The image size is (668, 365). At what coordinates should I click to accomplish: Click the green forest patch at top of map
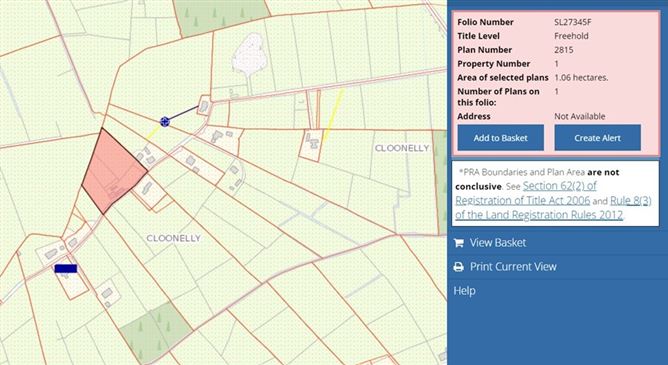[222, 16]
